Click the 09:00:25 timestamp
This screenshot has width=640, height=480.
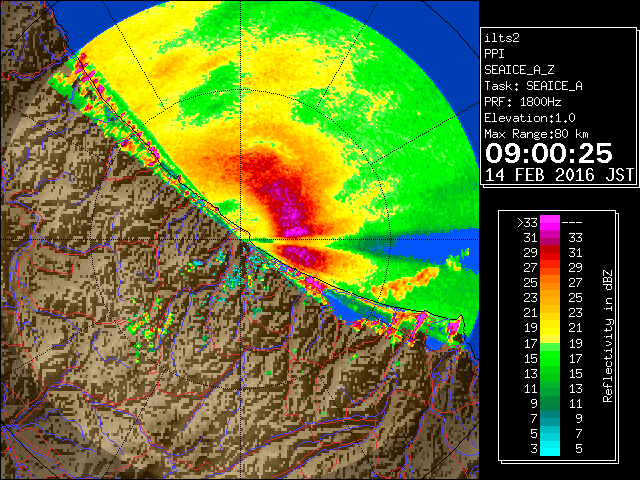pyautogui.click(x=548, y=153)
